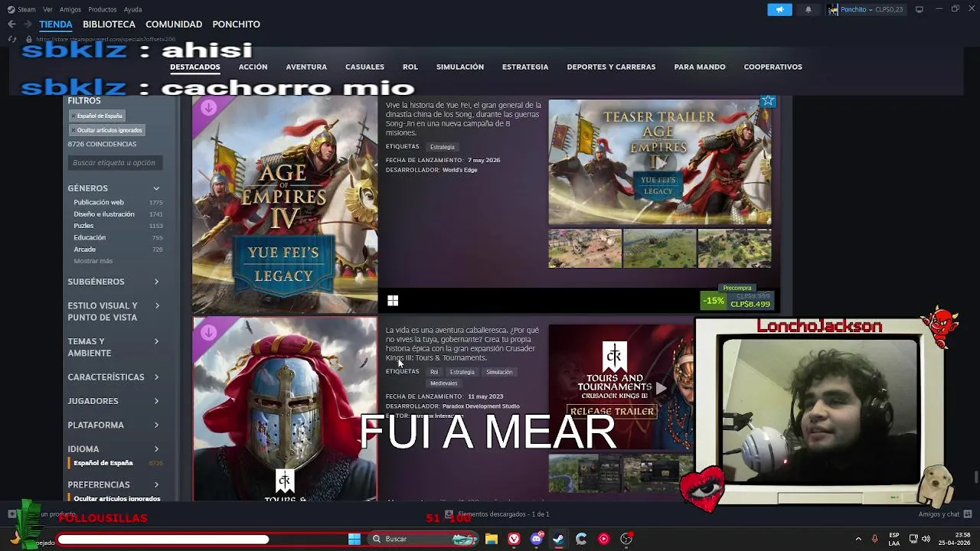The height and width of the screenshot is (551, 980).
Task: Click Mostrar más under Géneros
Action: tap(93, 261)
